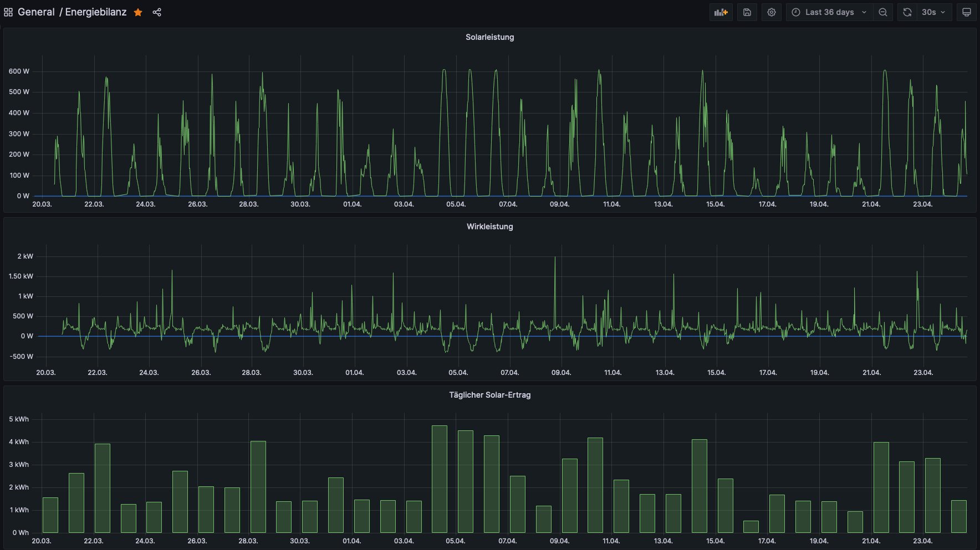This screenshot has width=980, height=550.
Task: Click the tallest bar in Täglicher Solar-Ertrag
Action: click(439, 479)
